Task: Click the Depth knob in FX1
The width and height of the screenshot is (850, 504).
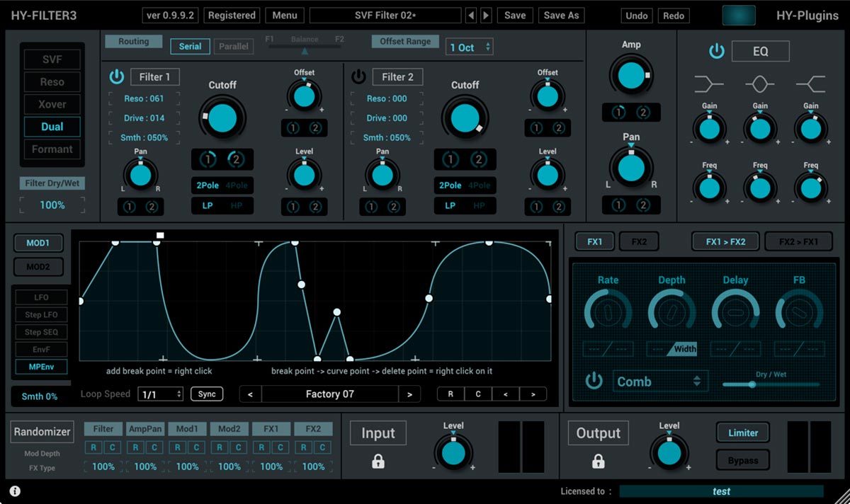Action: point(671,311)
